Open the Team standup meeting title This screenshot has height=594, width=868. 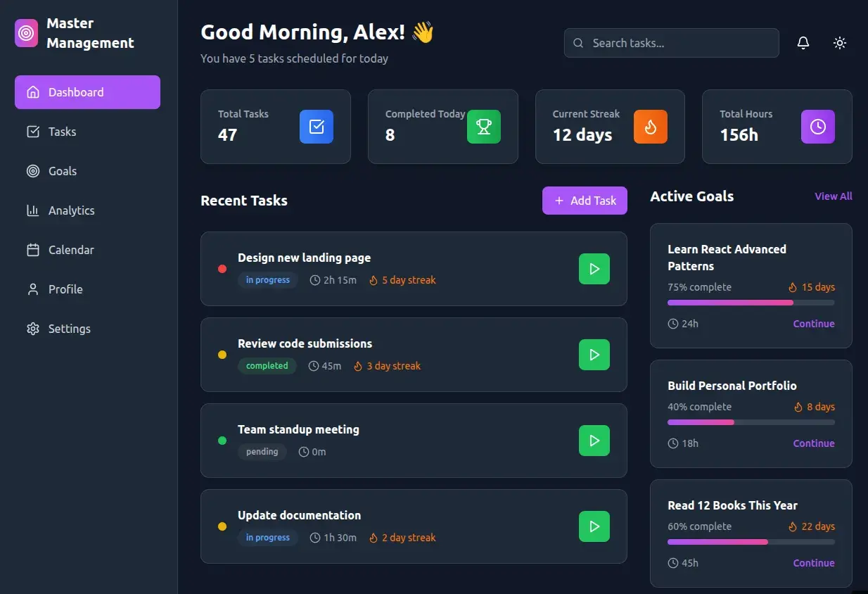(x=298, y=429)
